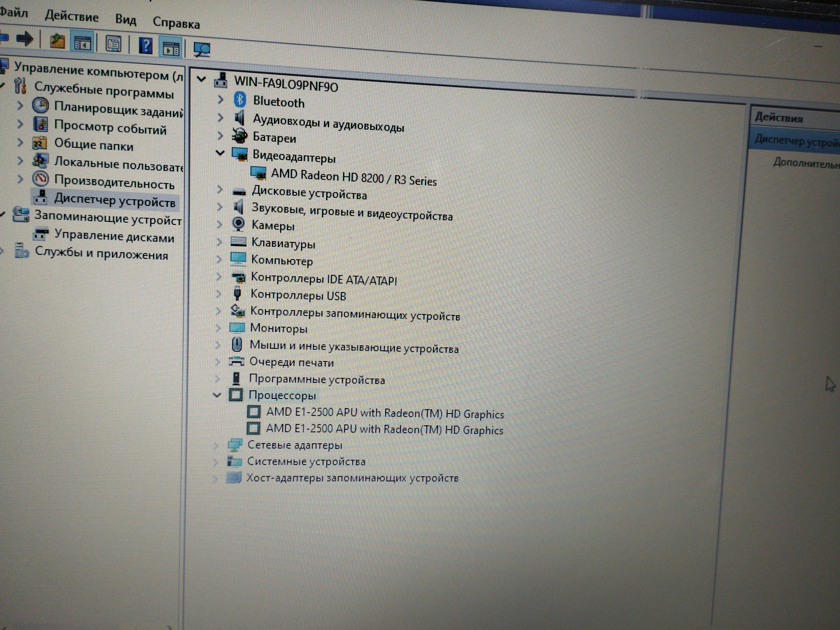Select the first AMD E1-2500 APU processor entry
The height and width of the screenshot is (630, 840).
click(x=385, y=413)
